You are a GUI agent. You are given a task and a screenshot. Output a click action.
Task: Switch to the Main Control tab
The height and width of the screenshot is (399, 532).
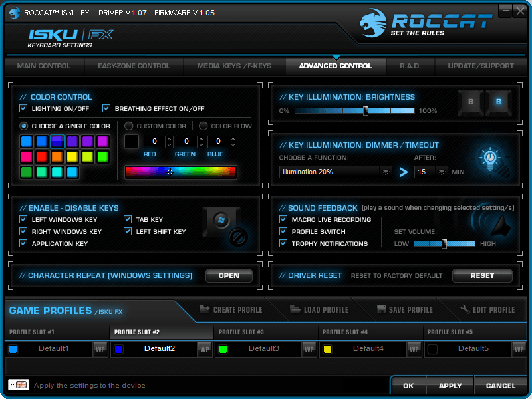point(44,66)
